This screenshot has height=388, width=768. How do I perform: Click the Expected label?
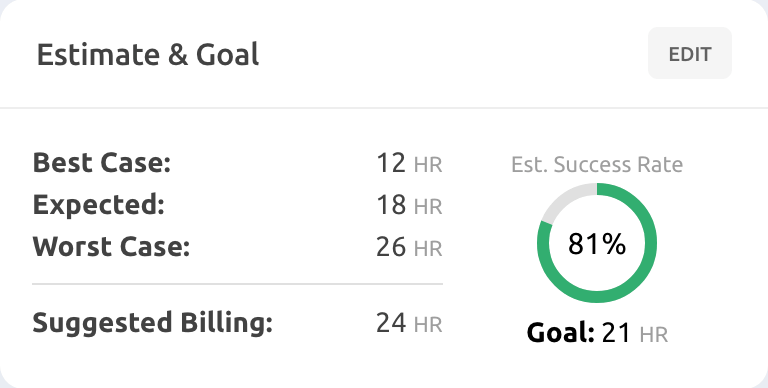point(98,205)
